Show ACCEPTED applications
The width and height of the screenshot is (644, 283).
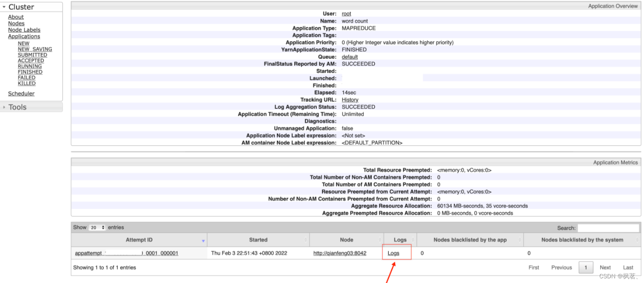pyautogui.click(x=31, y=60)
